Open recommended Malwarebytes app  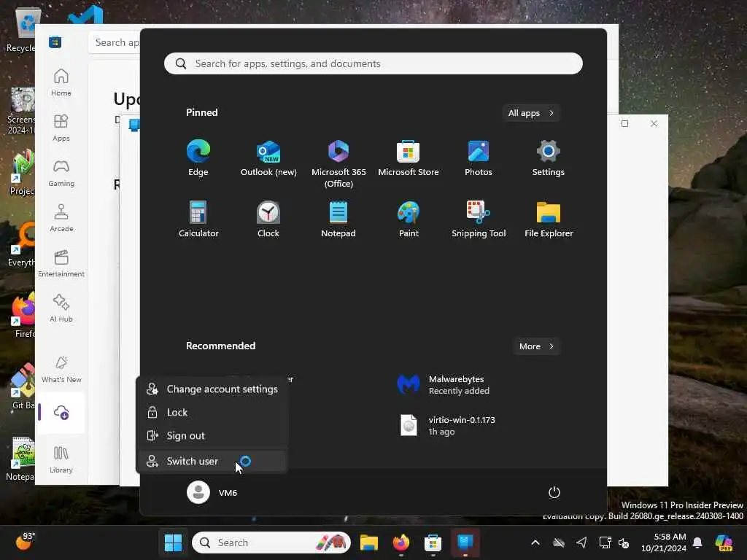[x=443, y=385]
